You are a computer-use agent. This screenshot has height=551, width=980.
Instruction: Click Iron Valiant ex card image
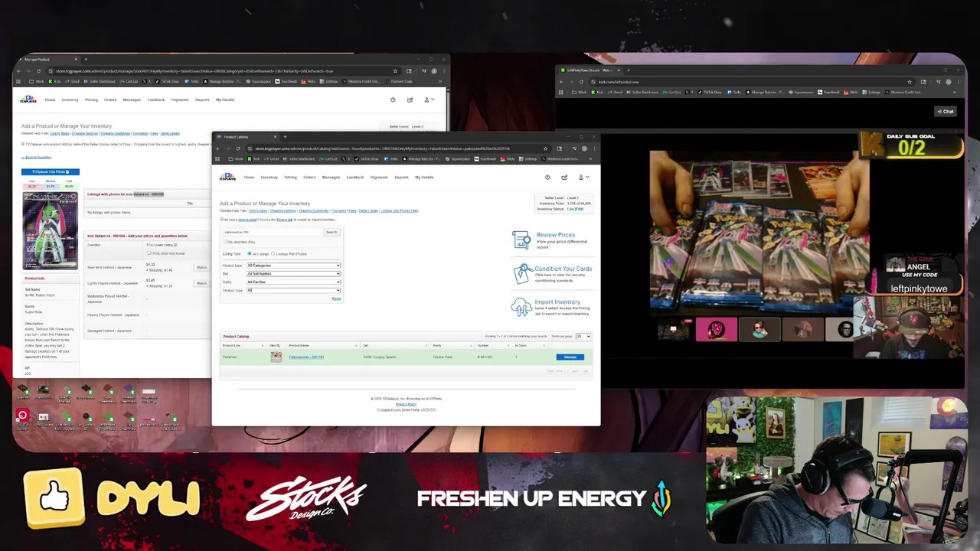point(50,230)
